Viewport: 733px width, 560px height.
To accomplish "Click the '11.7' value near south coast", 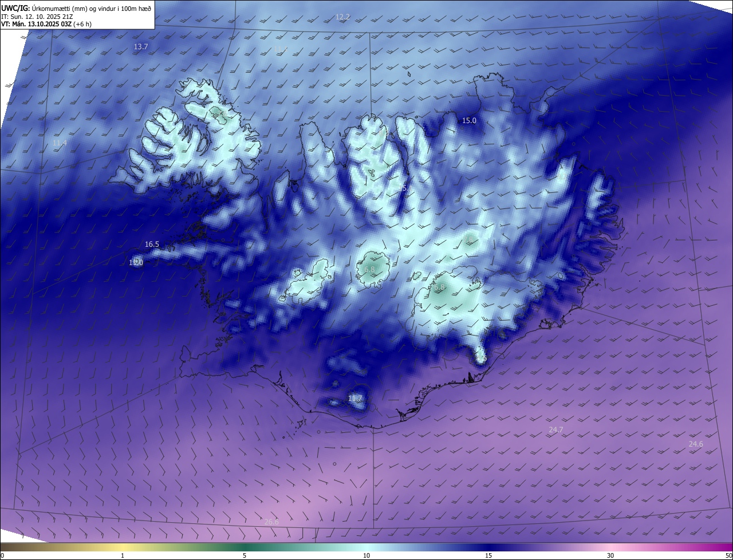I will [x=355, y=398].
